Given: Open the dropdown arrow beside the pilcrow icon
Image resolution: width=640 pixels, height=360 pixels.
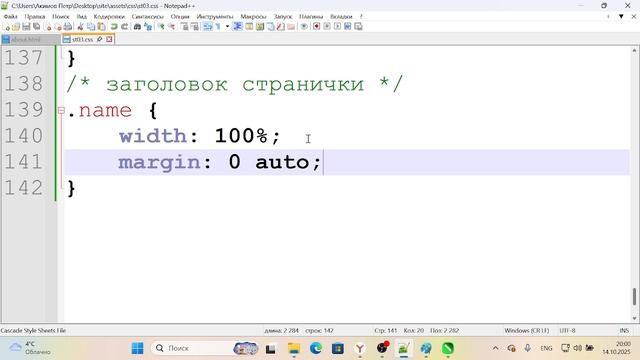Looking at the screenshot, I should [227, 27].
